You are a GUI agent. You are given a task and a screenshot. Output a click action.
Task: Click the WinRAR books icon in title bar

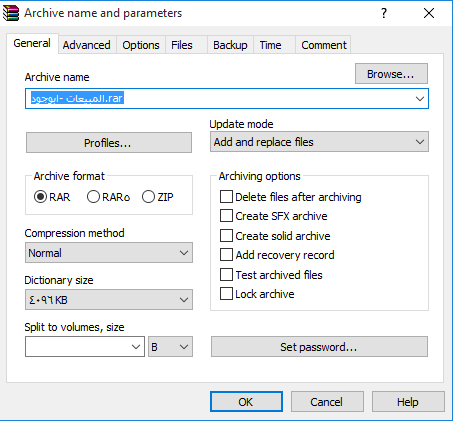pos(11,13)
